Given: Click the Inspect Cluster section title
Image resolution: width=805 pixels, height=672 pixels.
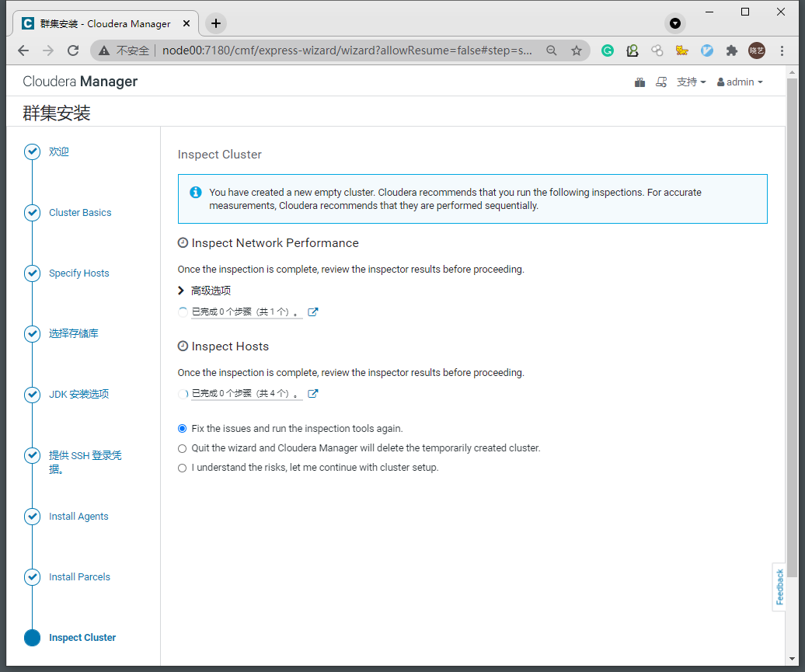Looking at the screenshot, I should pyautogui.click(x=220, y=155).
